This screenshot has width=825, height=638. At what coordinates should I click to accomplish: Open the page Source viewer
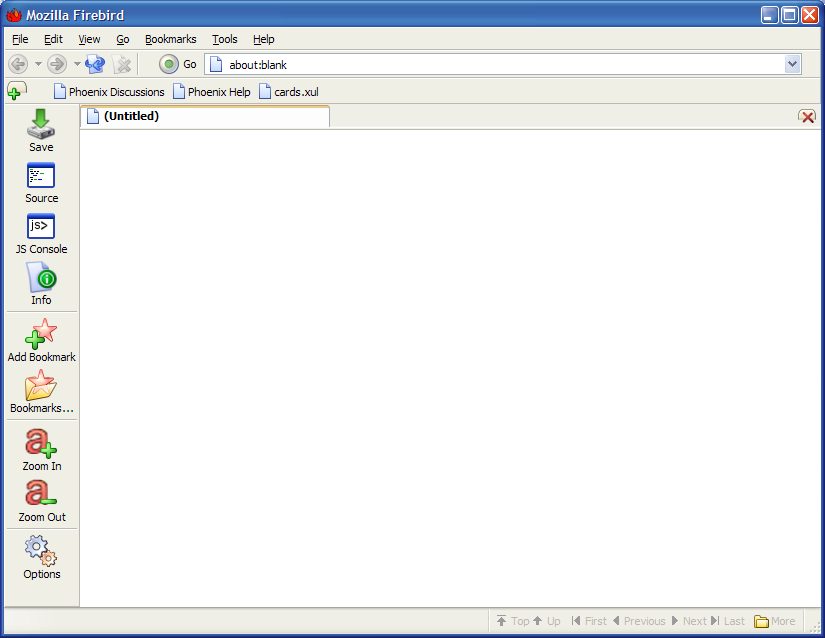[x=41, y=176]
